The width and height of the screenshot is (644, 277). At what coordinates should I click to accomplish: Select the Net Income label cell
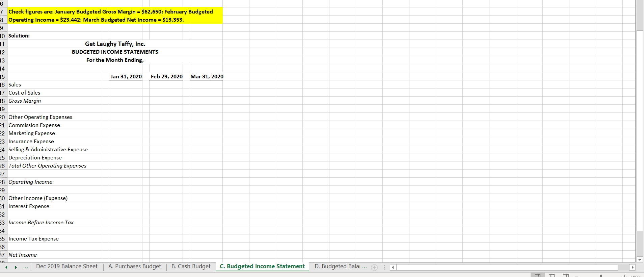55,255
